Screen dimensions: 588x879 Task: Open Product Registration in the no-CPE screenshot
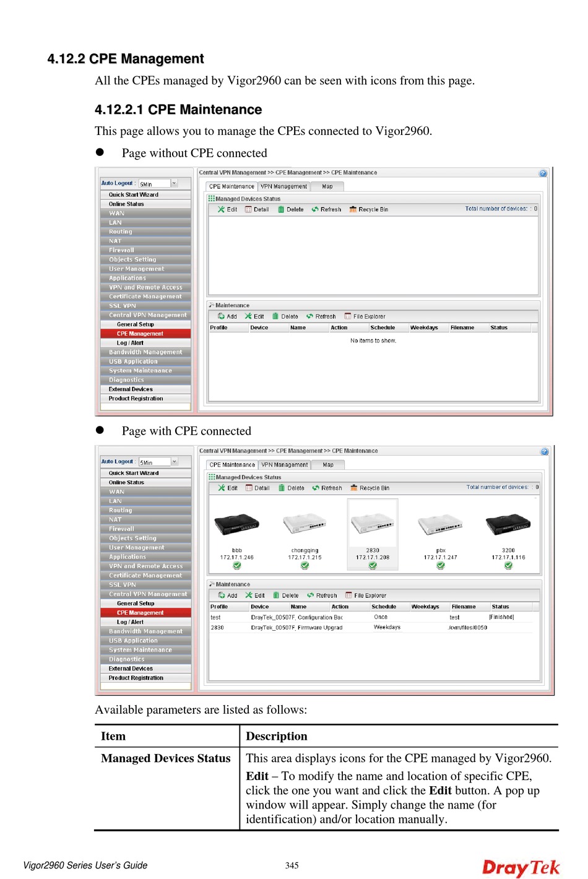point(145,398)
